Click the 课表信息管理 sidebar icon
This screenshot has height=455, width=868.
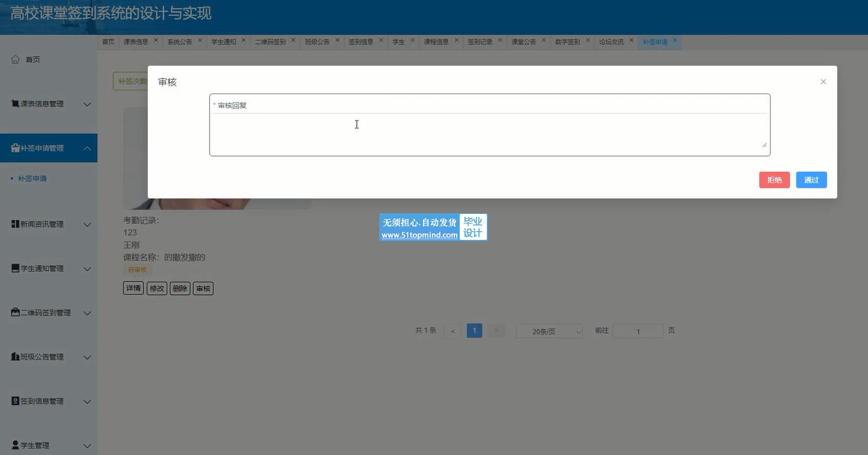15,104
